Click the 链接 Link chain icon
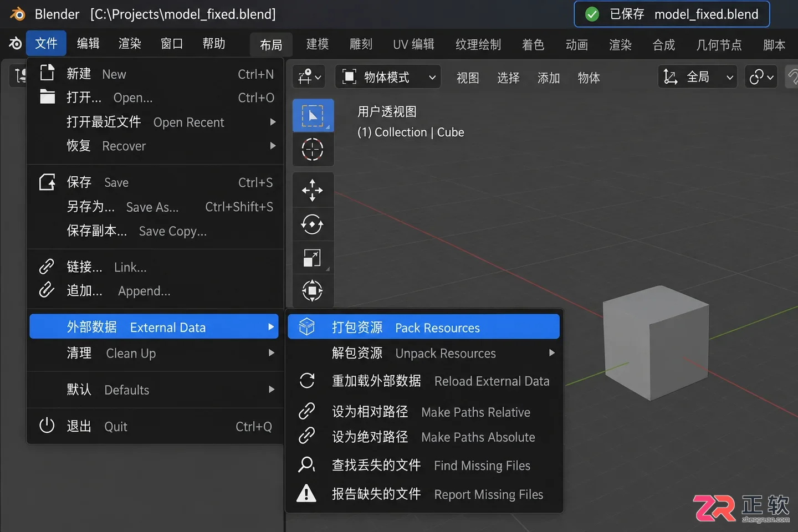The image size is (798, 532). tap(47, 267)
